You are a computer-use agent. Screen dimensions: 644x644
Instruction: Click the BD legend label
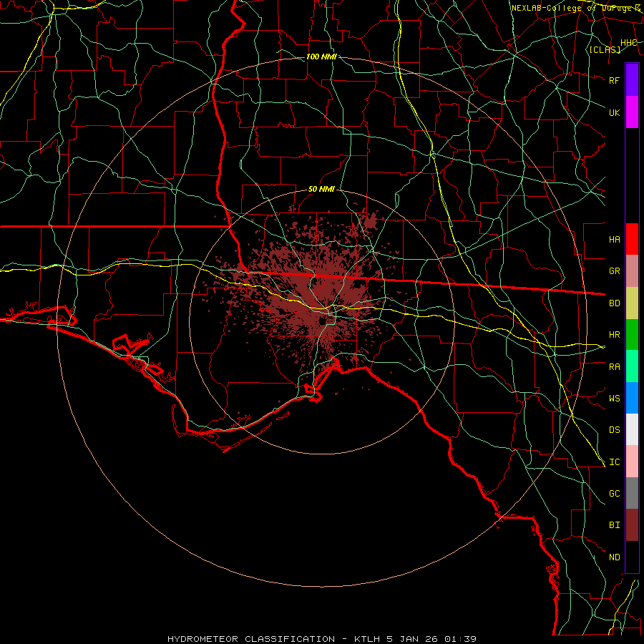coord(615,303)
